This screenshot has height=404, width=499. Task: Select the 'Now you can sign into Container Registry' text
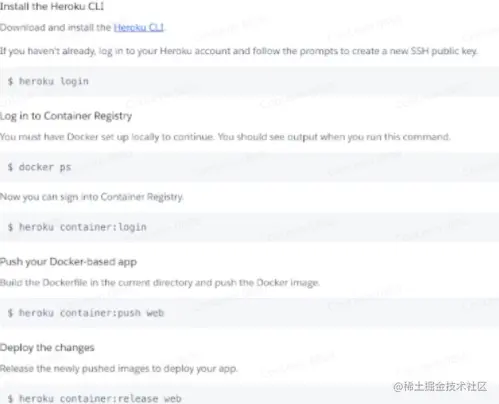(x=92, y=197)
